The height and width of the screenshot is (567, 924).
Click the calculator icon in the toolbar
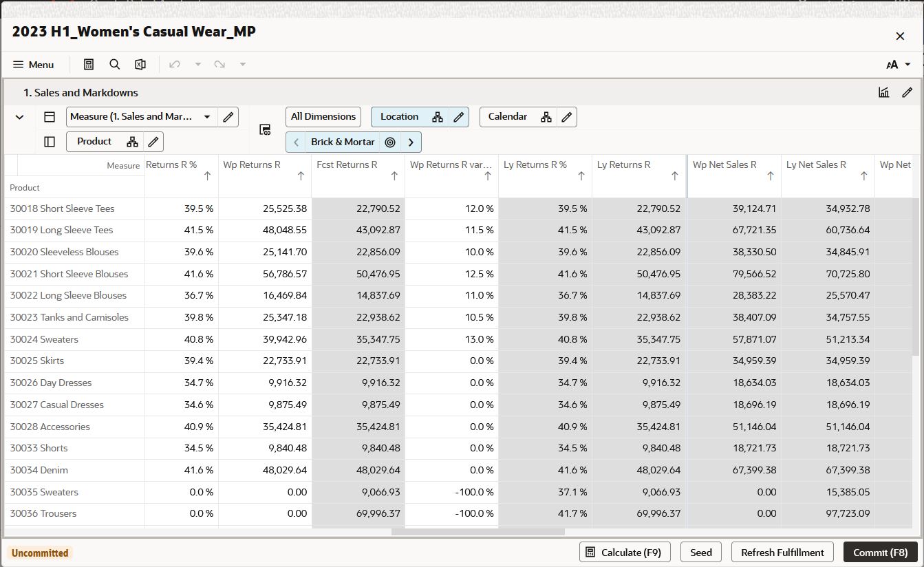(x=89, y=65)
